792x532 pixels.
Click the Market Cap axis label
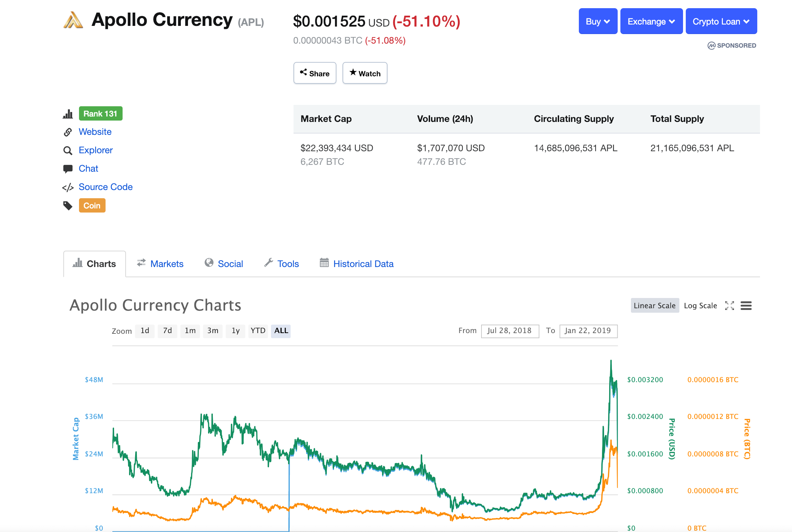76,439
